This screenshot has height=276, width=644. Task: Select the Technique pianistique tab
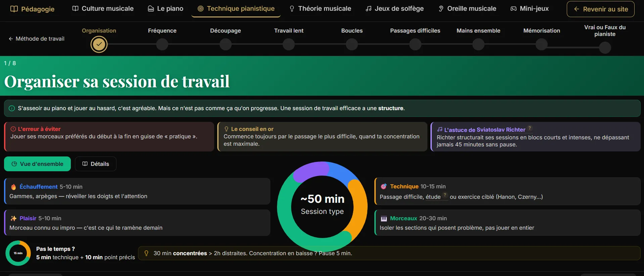[x=236, y=9]
